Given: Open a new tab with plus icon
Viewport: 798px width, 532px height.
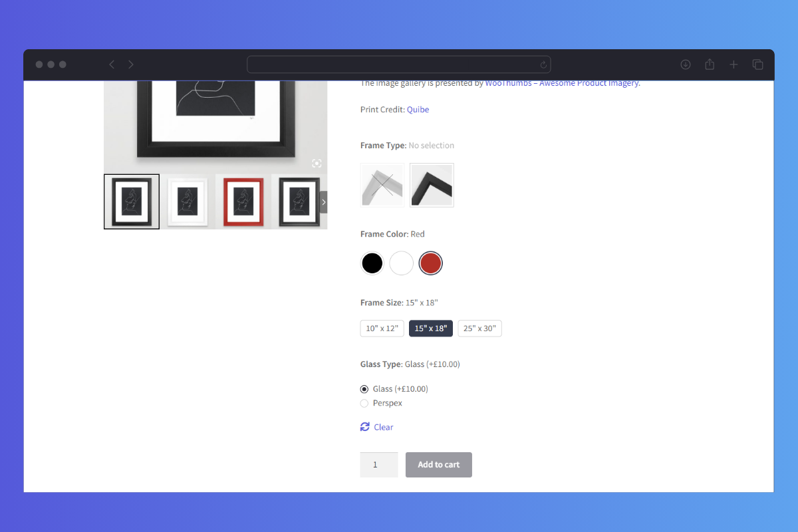Looking at the screenshot, I should pos(733,65).
